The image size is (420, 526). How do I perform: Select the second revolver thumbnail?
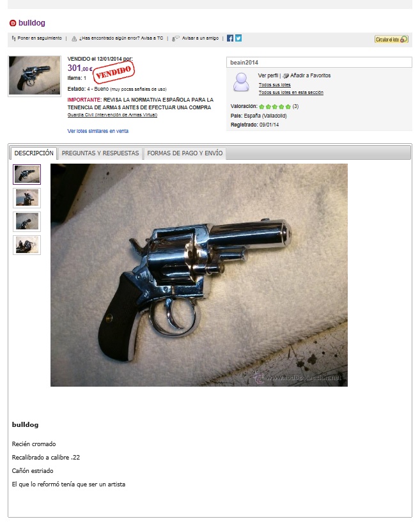point(27,198)
